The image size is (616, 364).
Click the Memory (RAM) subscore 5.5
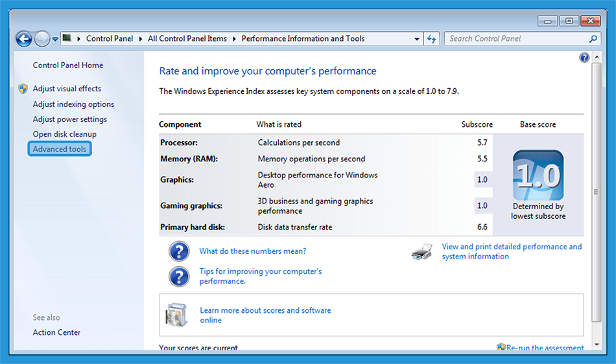coord(482,159)
